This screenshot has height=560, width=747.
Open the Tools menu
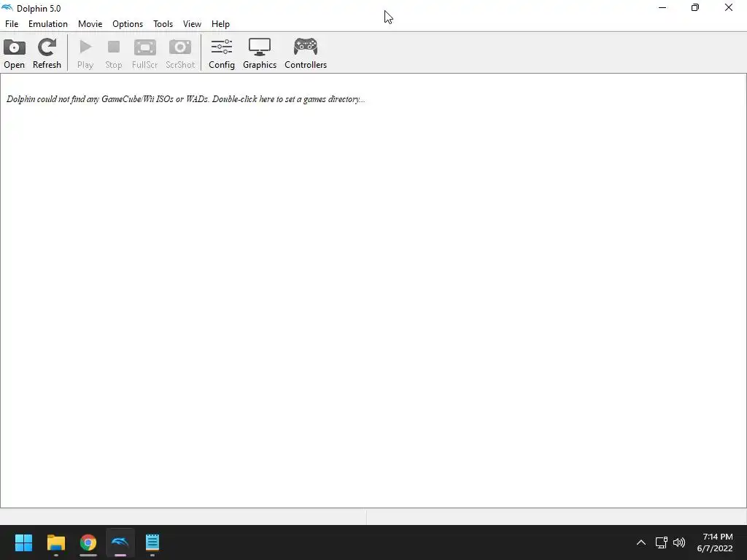click(163, 24)
